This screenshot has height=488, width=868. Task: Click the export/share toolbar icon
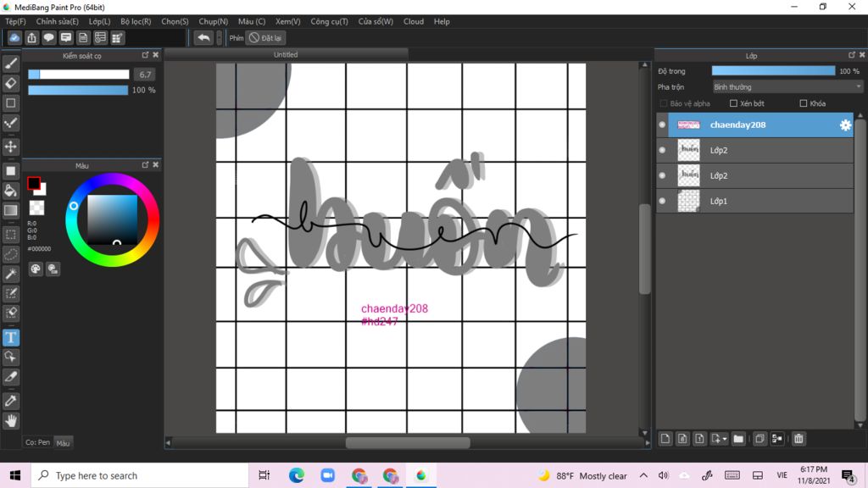[31, 37]
